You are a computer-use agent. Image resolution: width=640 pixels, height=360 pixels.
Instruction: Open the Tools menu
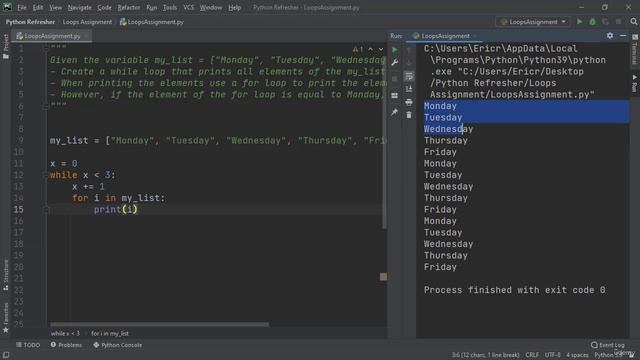pyautogui.click(x=170, y=7)
